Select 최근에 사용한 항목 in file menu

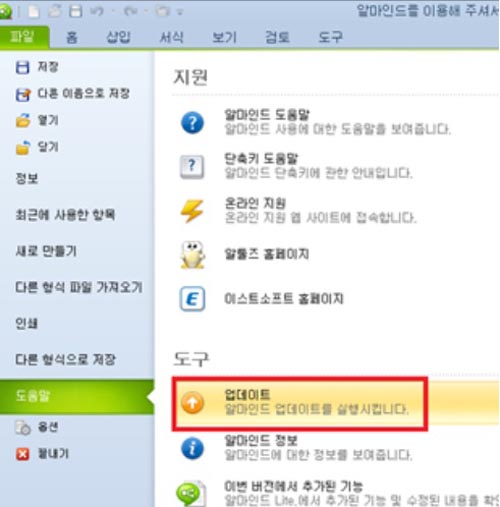pyautogui.click(x=65, y=214)
